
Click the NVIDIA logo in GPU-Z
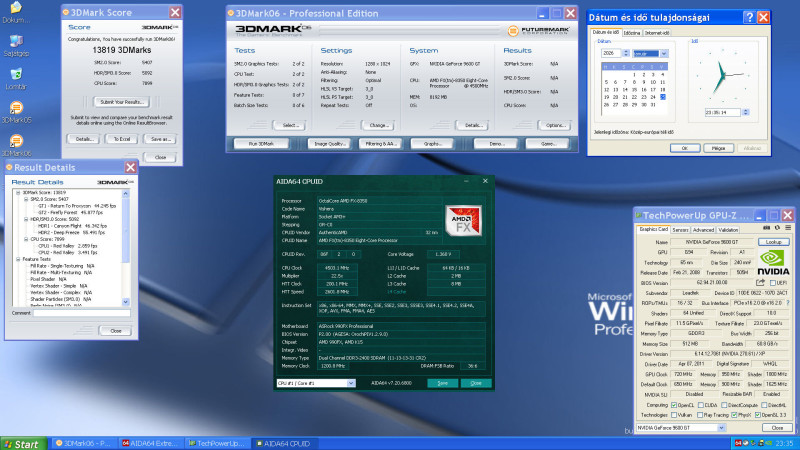773,262
